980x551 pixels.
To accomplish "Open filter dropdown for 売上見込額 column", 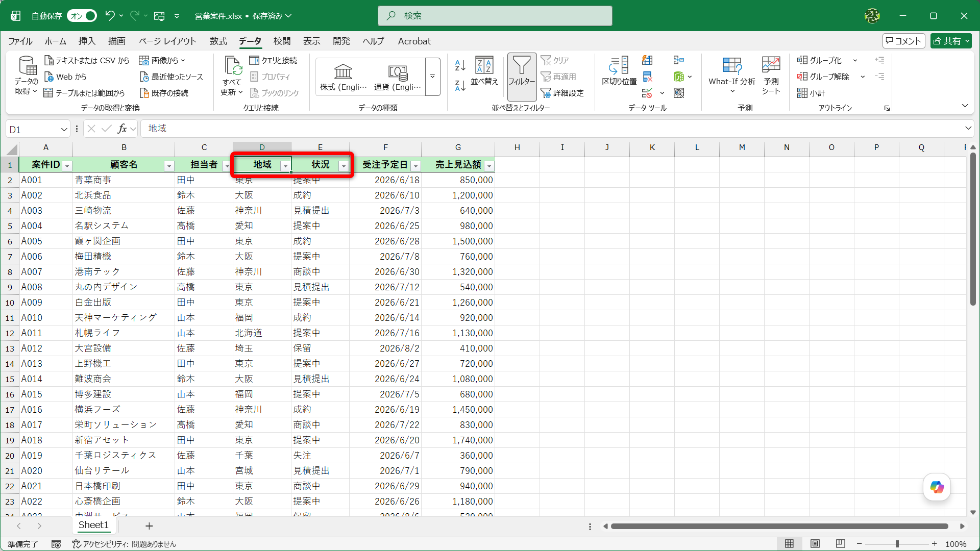I will pyautogui.click(x=489, y=166).
